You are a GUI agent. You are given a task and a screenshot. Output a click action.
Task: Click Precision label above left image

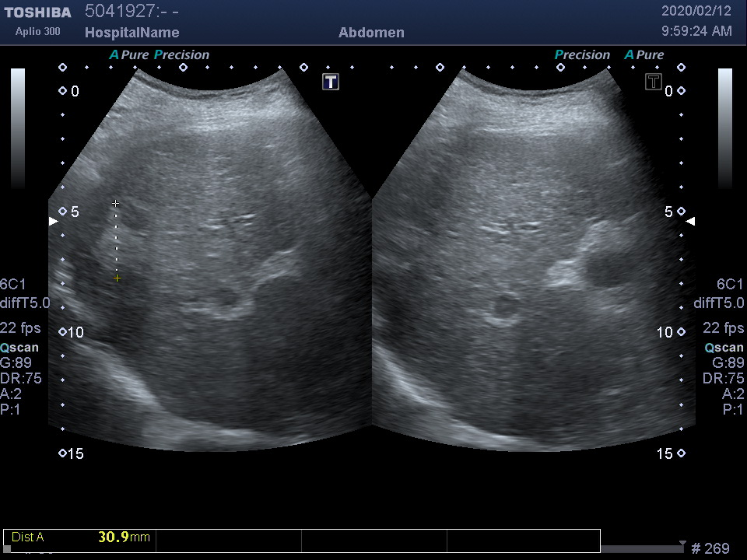(x=181, y=54)
